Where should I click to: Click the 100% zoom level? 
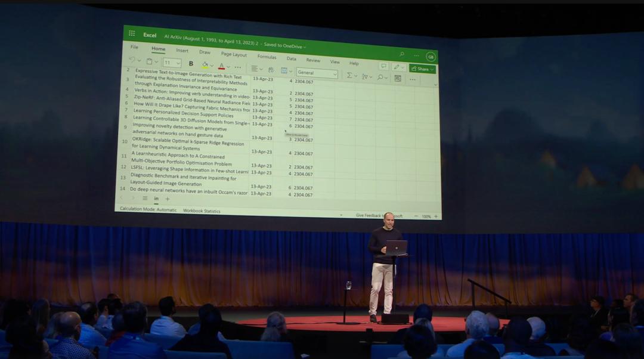pyautogui.click(x=426, y=216)
